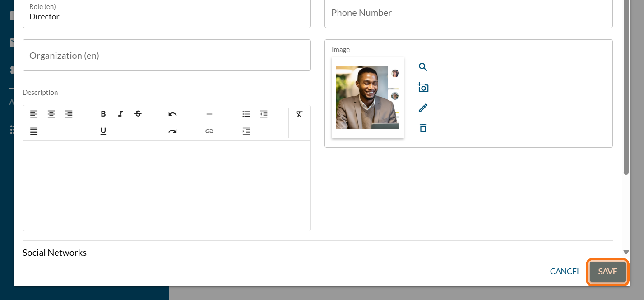Image resolution: width=644 pixels, height=300 pixels.
Task: Align description text to the left
Action: (34, 114)
